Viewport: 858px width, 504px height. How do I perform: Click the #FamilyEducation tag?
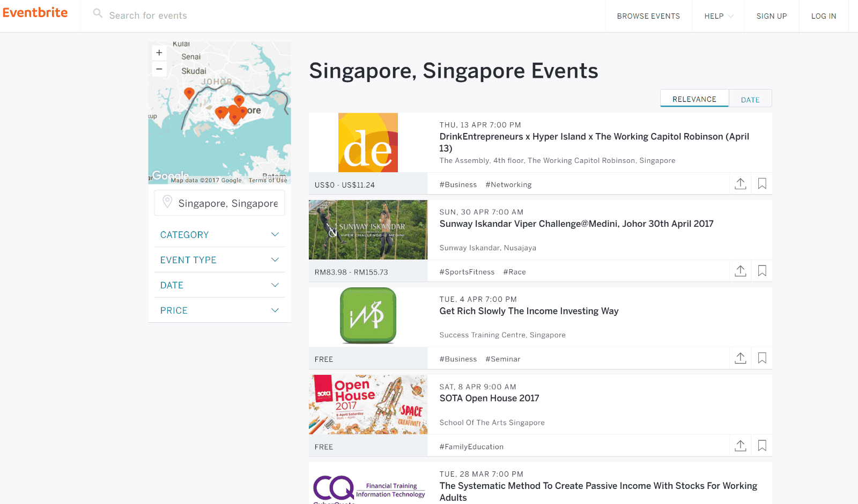471,447
